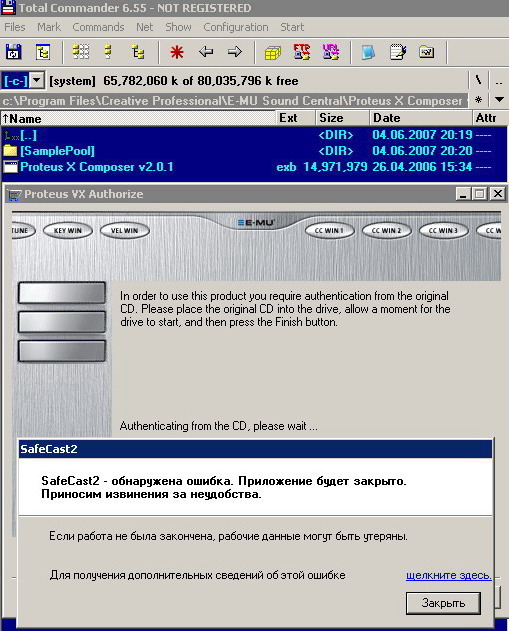Click the KEY WIN oval button

(x=68, y=231)
